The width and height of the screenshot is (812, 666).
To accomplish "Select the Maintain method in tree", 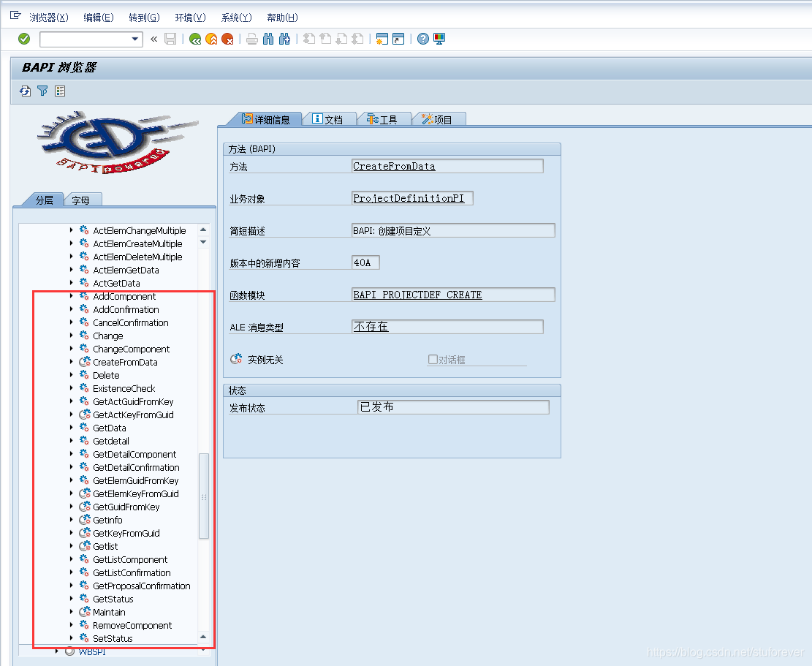I will pyautogui.click(x=109, y=612).
